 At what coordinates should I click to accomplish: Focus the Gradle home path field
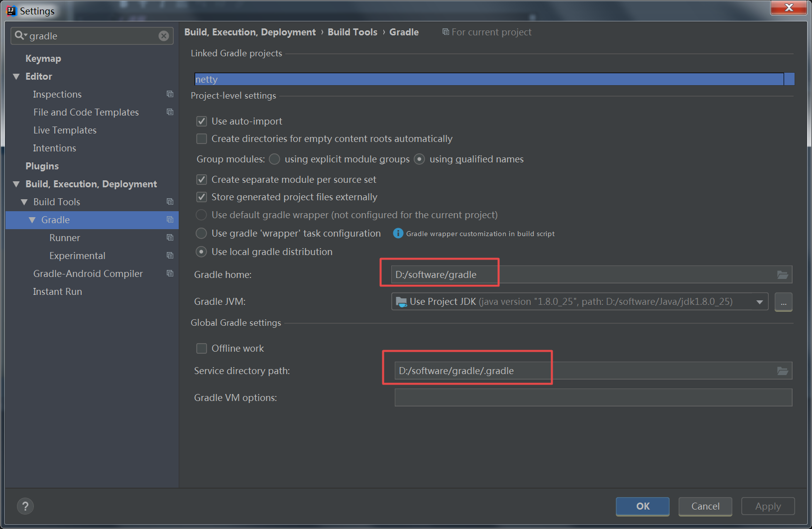coord(591,274)
